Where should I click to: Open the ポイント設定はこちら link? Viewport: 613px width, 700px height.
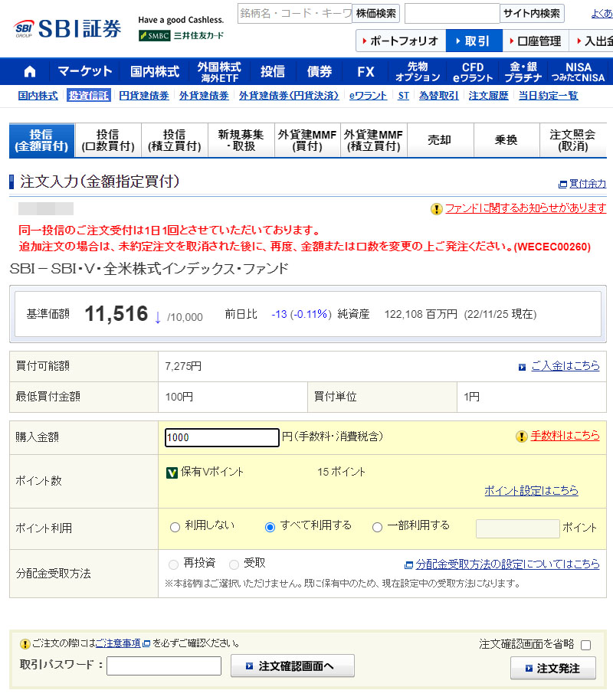coord(531,490)
